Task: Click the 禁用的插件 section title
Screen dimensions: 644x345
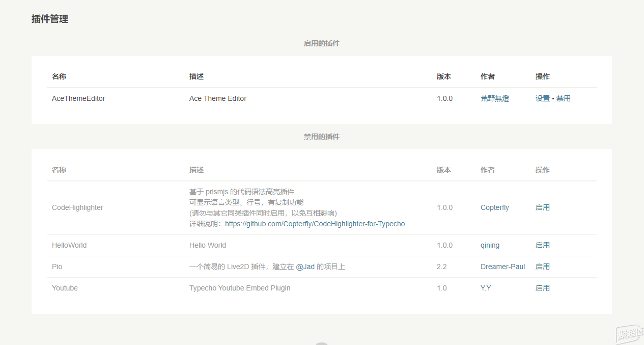Action: coord(322,137)
